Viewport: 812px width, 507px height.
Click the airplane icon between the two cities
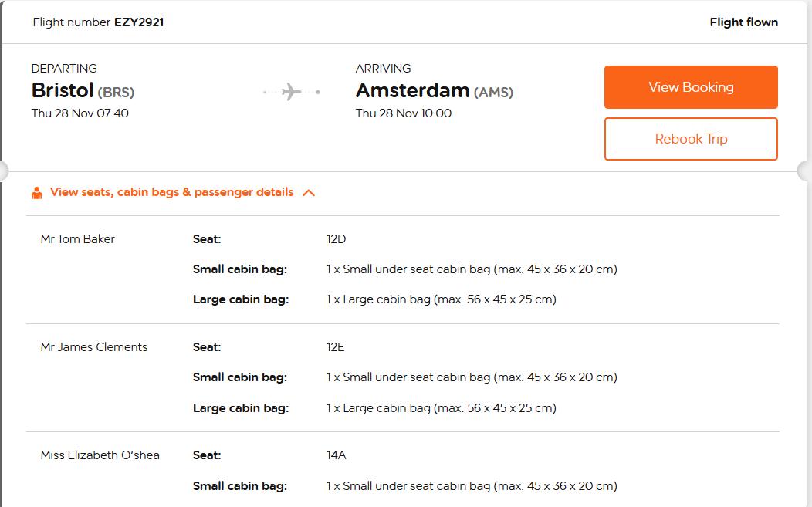(291, 93)
